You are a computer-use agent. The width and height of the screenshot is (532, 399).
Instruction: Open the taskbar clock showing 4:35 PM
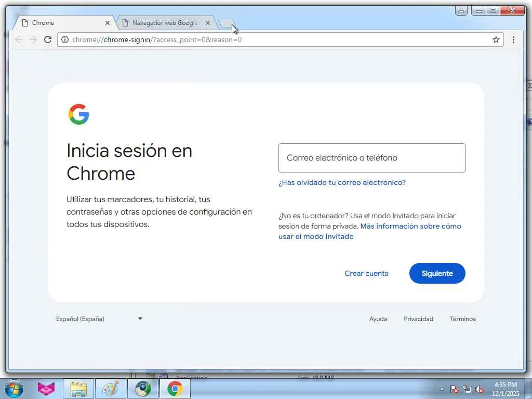[x=506, y=389]
